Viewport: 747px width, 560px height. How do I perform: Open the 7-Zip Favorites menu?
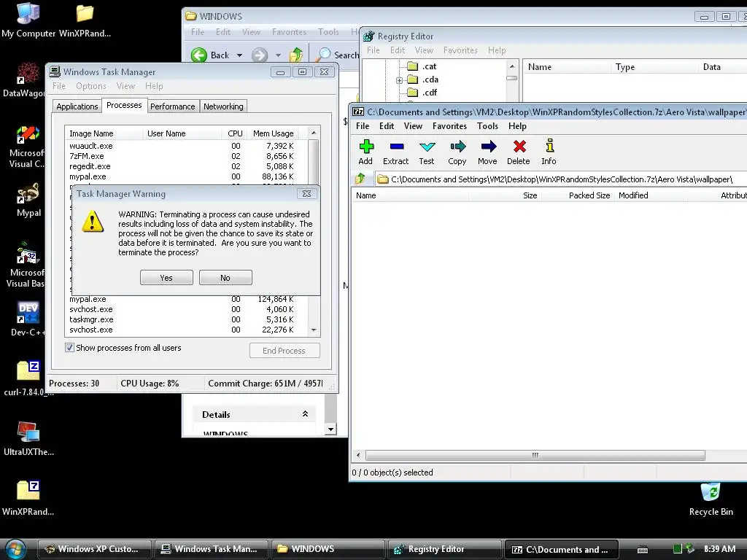tap(449, 126)
